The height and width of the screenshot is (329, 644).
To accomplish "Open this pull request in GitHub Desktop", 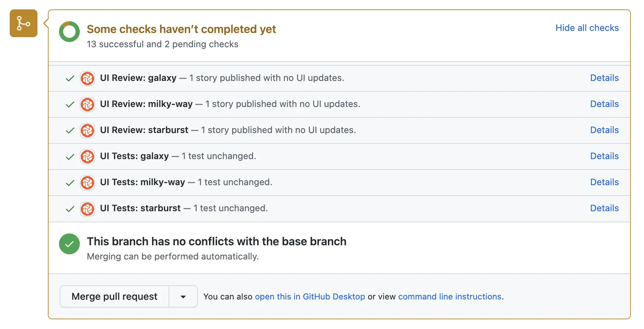I will coord(310,296).
